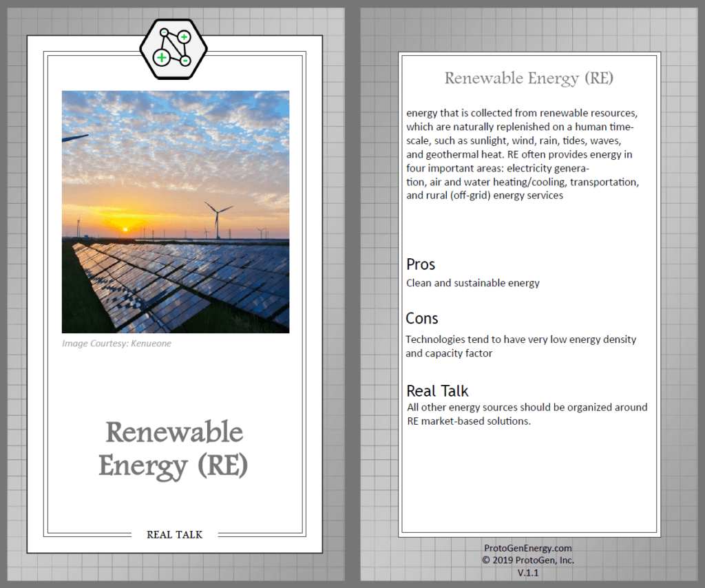
Task: Click the large green plus node in the hexagon
Action: [x=161, y=57]
